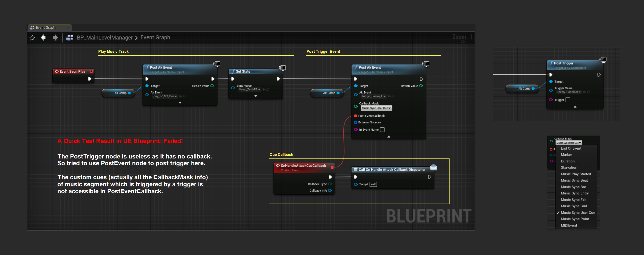Click the Target self pin on the dispatcher node
This screenshot has height=255, width=644.
(x=356, y=184)
